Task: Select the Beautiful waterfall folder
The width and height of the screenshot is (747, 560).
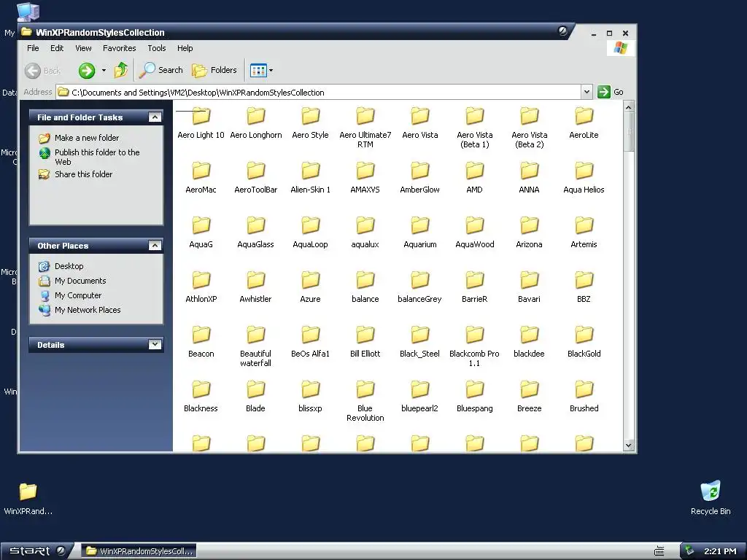Action: (256, 346)
